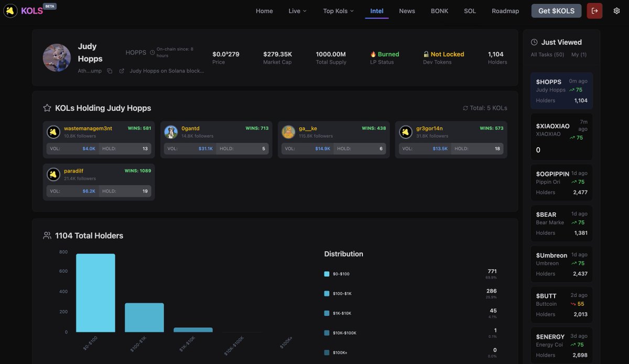
Task: Click the BETA badge beside KOLS
Action: point(50,6)
